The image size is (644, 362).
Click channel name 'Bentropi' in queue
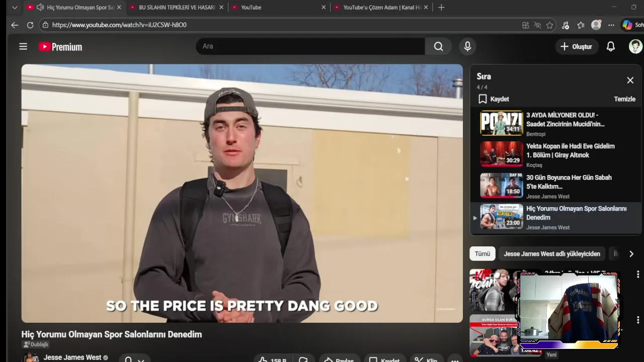point(536,134)
